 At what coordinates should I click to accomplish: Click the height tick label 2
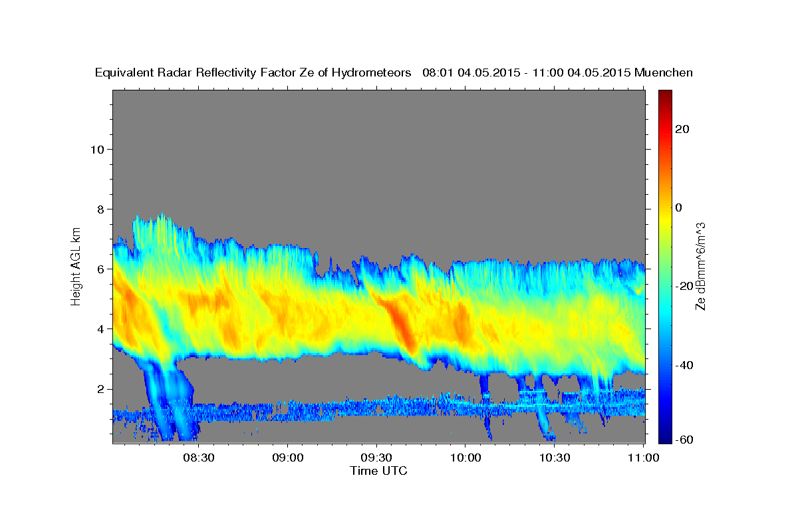point(100,388)
